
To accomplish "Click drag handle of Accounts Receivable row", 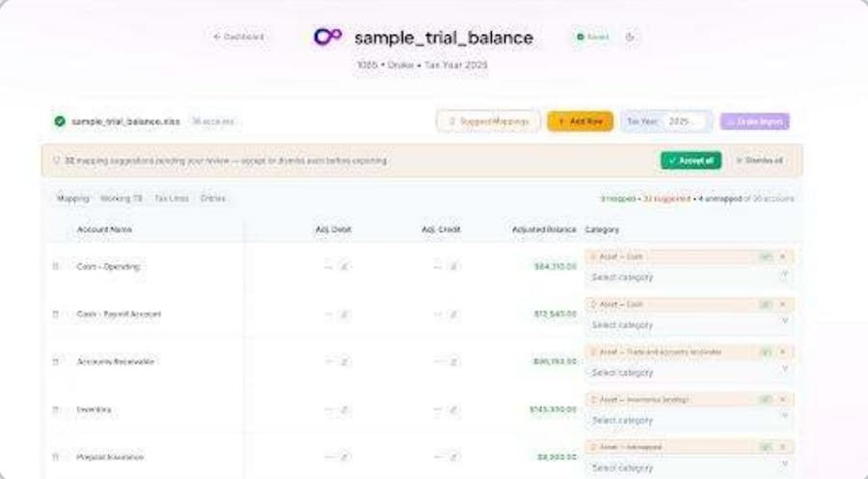I will [x=55, y=361].
